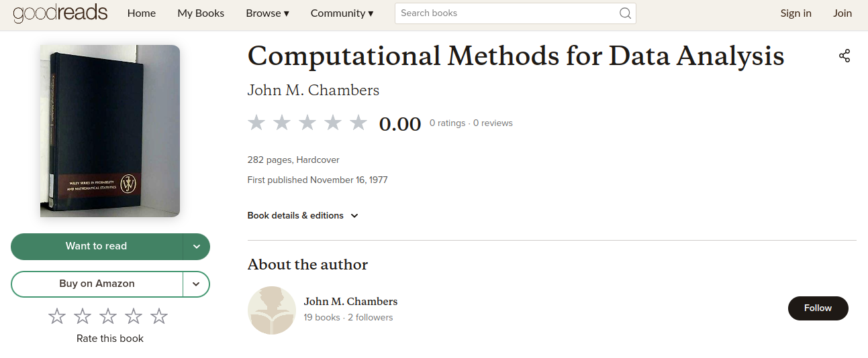
Task: Click the share icon beside the title
Action: pyautogui.click(x=845, y=56)
